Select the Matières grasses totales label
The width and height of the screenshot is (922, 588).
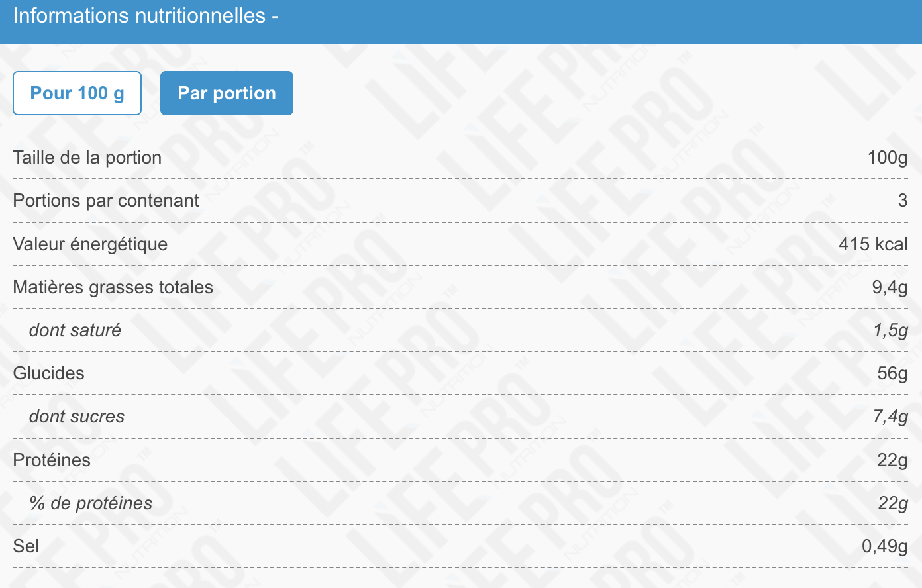pyautogui.click(x=113, y=287)
